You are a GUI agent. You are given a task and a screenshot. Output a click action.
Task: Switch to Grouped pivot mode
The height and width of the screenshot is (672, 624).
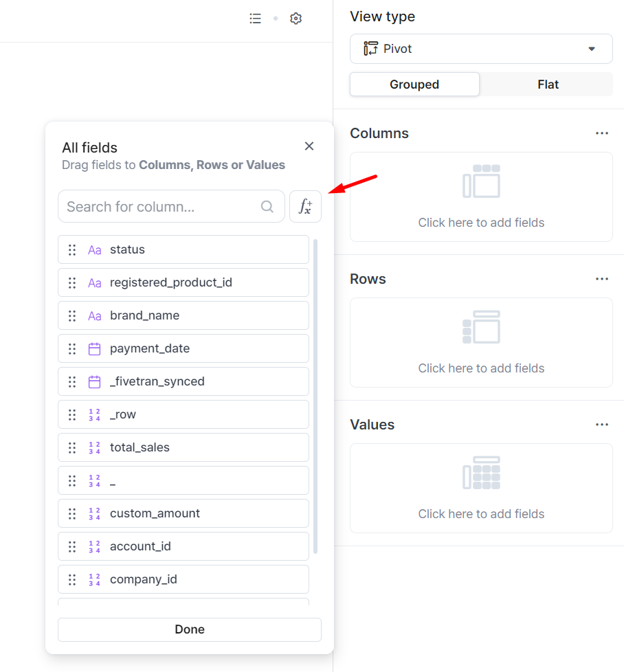414,85
